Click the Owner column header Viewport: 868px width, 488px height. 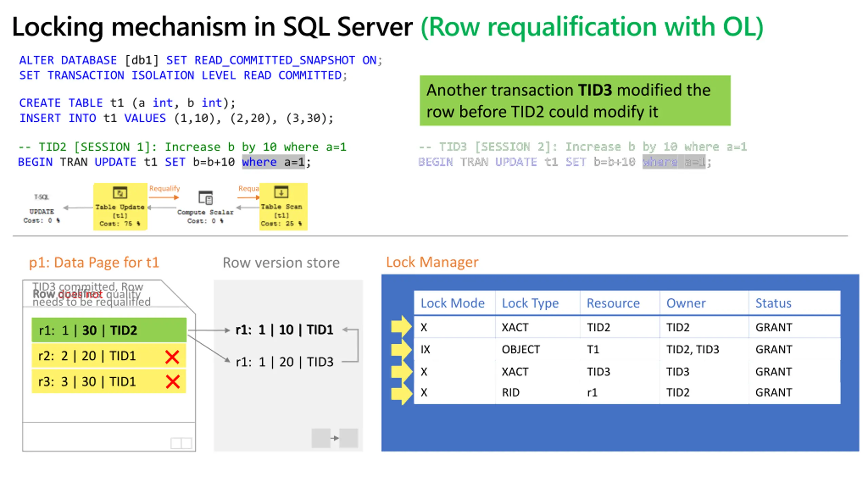click(686, 303)
